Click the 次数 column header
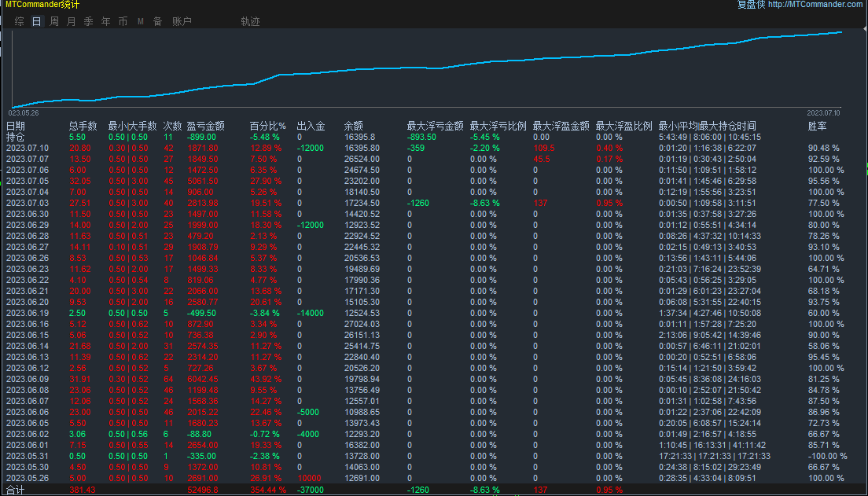This screenshot has height=496, width=868. pos(172,127)
